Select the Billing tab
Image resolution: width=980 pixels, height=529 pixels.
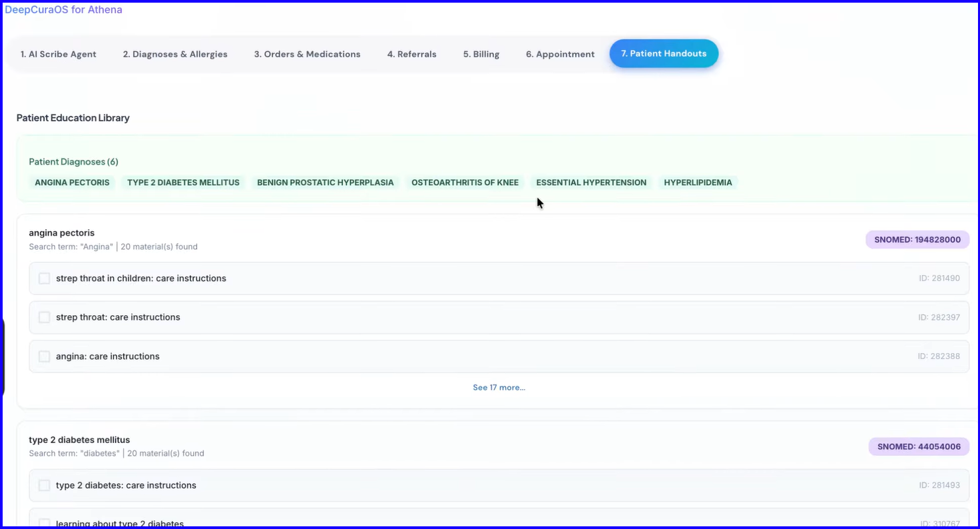481,54
